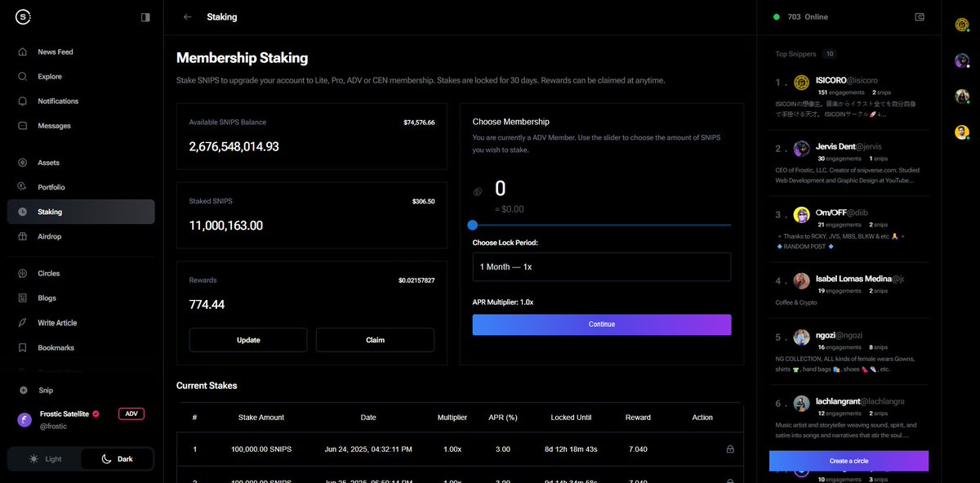Click the 703 Online status indicator
This screenshot has height=483, width=980.
coord(800,16)
